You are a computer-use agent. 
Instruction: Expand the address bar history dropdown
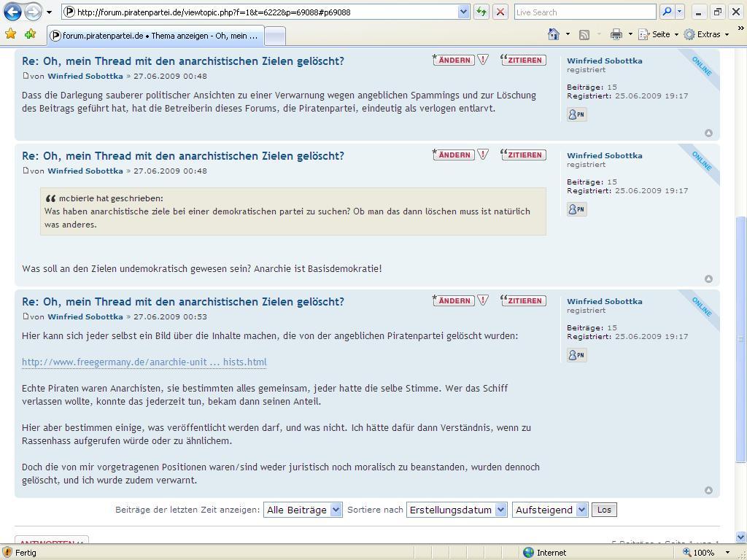pos(463,12)
